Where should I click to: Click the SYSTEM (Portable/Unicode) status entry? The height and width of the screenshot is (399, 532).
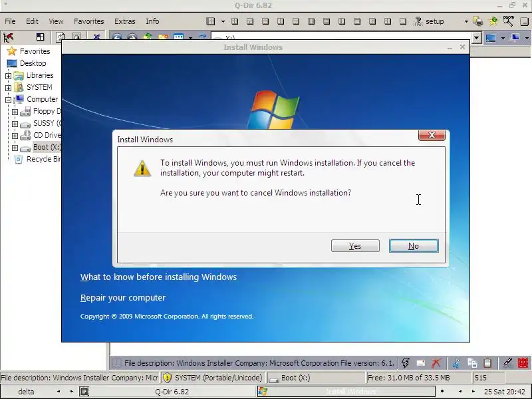213,378
